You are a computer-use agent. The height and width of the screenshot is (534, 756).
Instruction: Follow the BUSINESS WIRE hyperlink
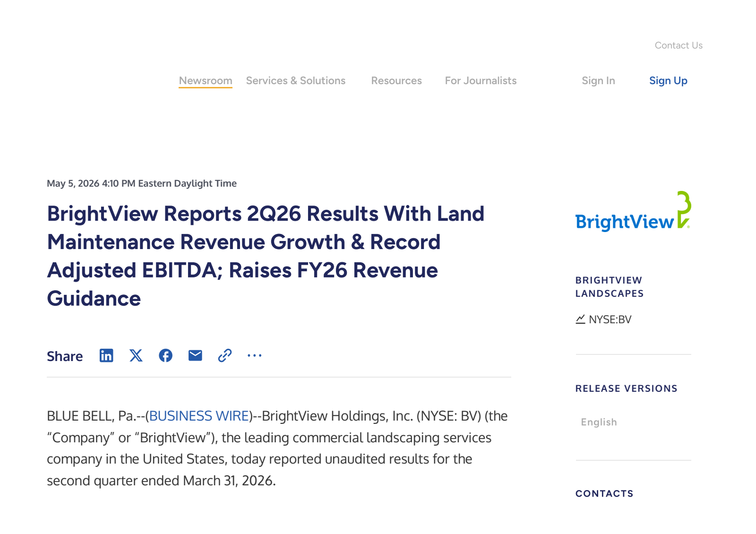(199, 416)
